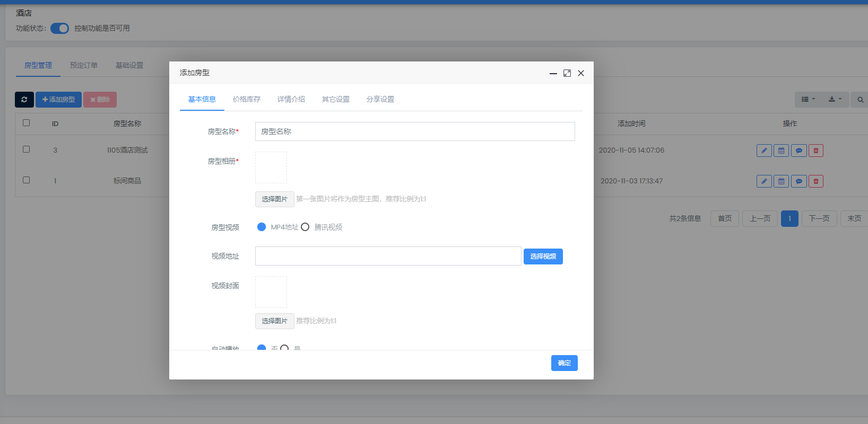Switch to 其它设置 tab

336,99
